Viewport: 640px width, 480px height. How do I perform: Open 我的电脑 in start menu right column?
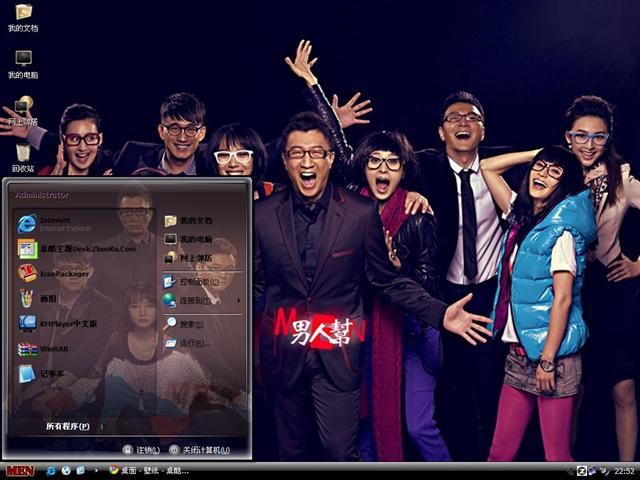(x=189, y=239)
